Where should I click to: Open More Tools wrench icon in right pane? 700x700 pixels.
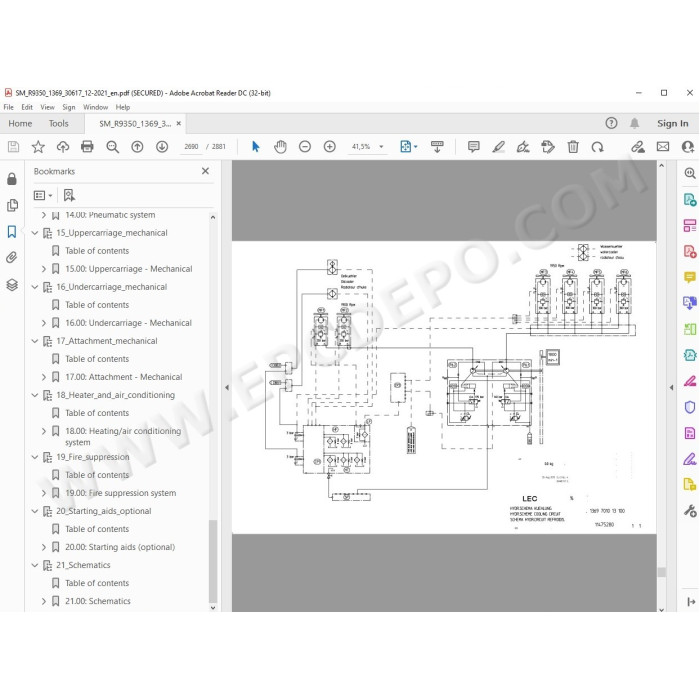690,511
